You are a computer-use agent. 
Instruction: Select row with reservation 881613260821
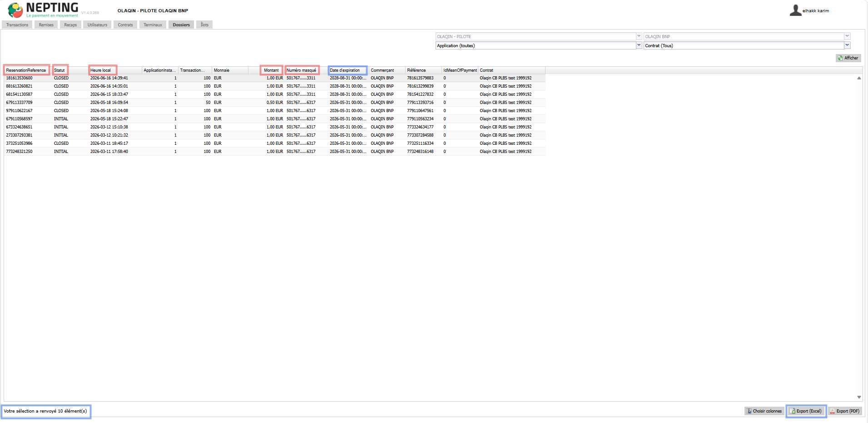point(275,86)
